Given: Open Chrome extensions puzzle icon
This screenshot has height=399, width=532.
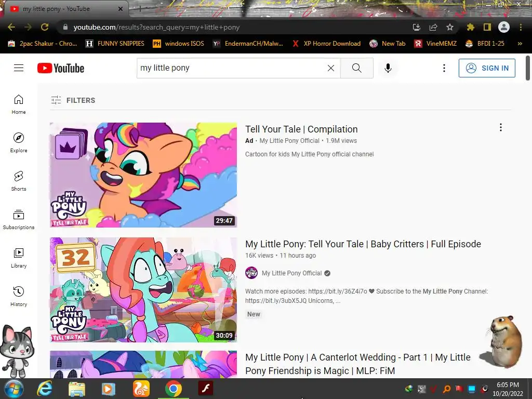Looking at the screenshot, I should coord(471,27).
